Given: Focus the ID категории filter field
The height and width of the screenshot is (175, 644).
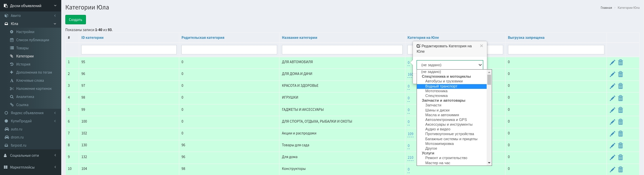Looking at the screenshot, I should coord(129,50).
